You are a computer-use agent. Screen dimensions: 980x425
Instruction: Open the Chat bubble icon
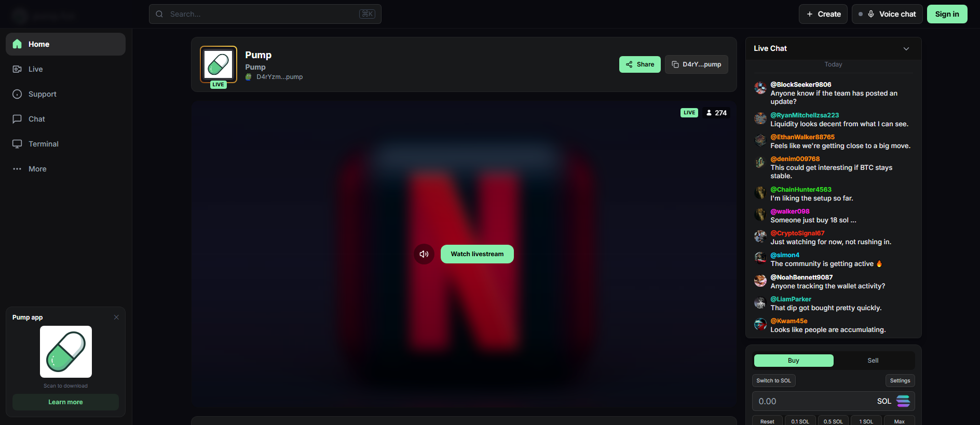point(17,119)
